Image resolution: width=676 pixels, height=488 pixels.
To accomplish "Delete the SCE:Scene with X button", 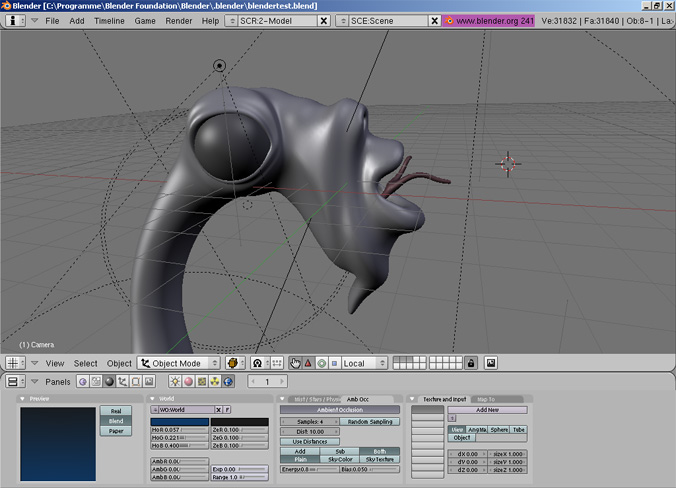I will click(434, 20).
